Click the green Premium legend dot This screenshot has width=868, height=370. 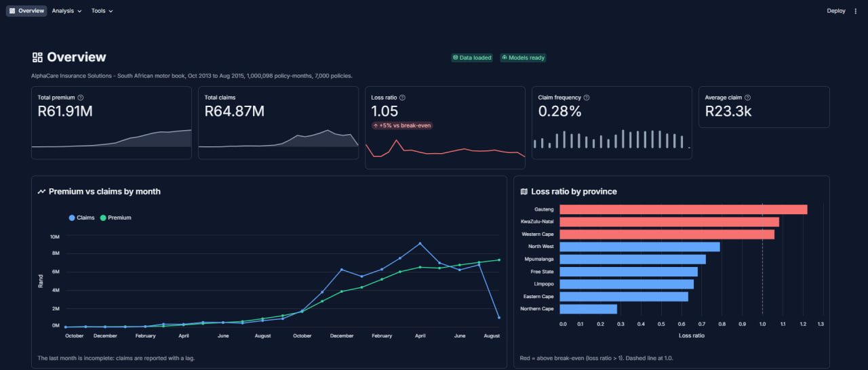coord(103,218)
